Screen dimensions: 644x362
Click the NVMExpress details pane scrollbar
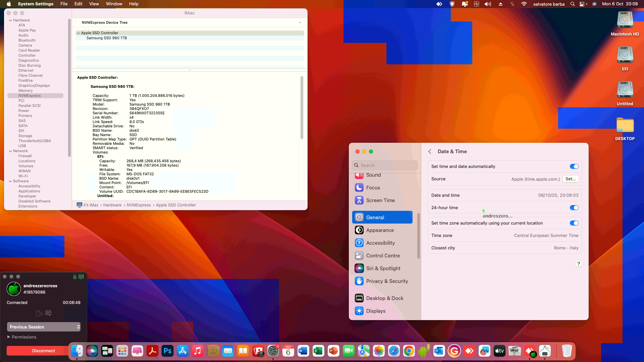coord(302,107)
